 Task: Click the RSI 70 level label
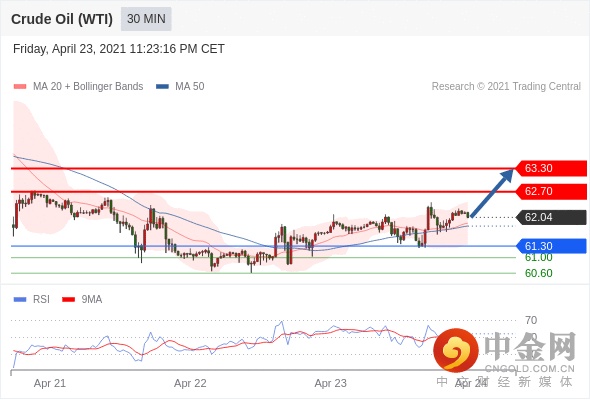tap(531, 321)
